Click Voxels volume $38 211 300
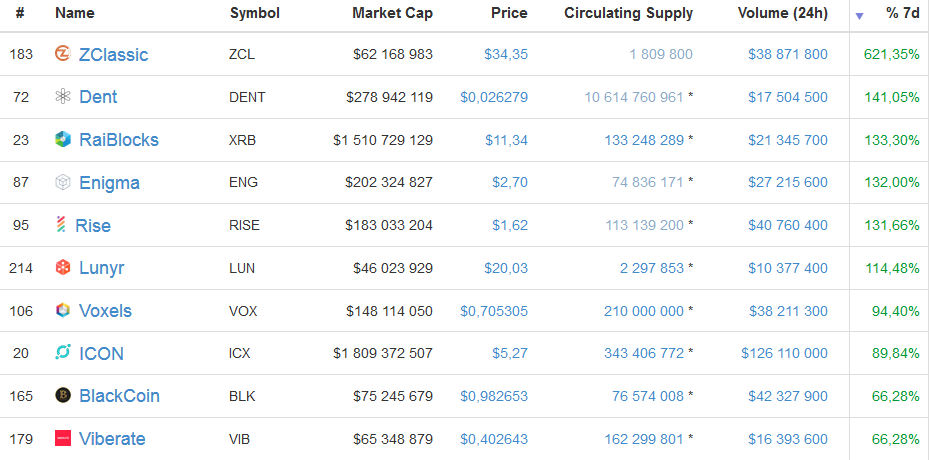Image resolution: width=929 pixels, height=460 pixels. 787,311
